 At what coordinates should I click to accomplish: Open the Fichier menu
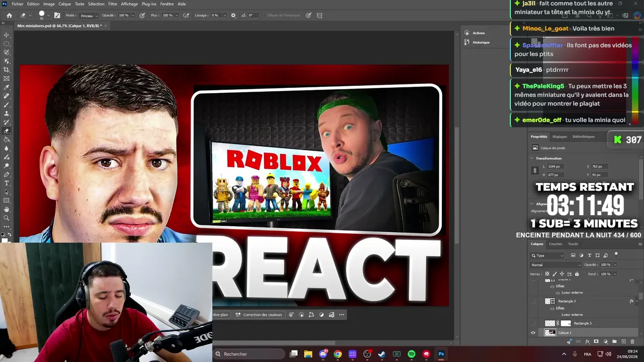pos(17,4)
